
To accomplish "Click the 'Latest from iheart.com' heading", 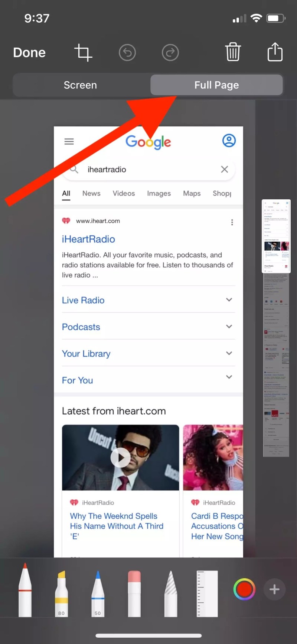I will coord(114,411).
